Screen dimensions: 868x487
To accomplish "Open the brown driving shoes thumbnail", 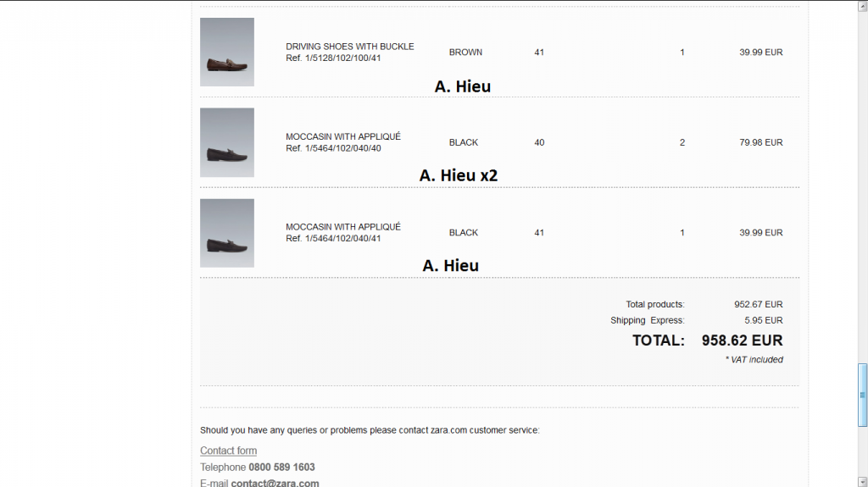I will pyautogui.click(x=227, y=52).
